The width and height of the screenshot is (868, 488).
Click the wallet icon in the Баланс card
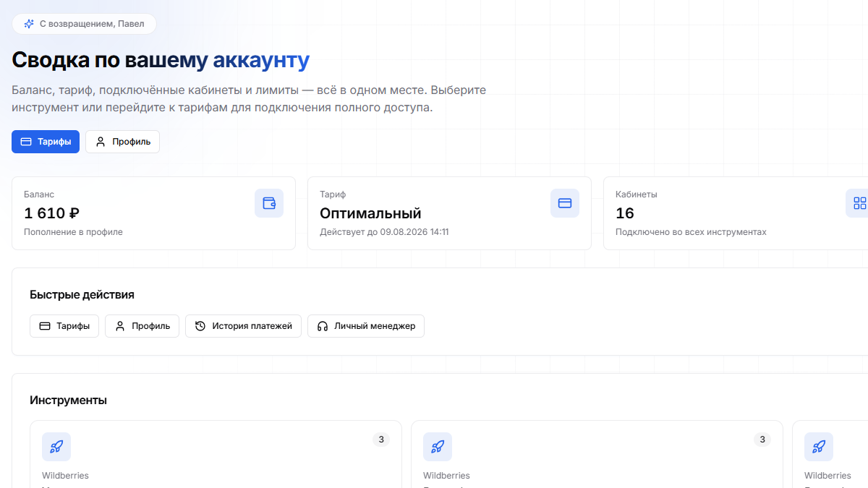click(269, 203)
